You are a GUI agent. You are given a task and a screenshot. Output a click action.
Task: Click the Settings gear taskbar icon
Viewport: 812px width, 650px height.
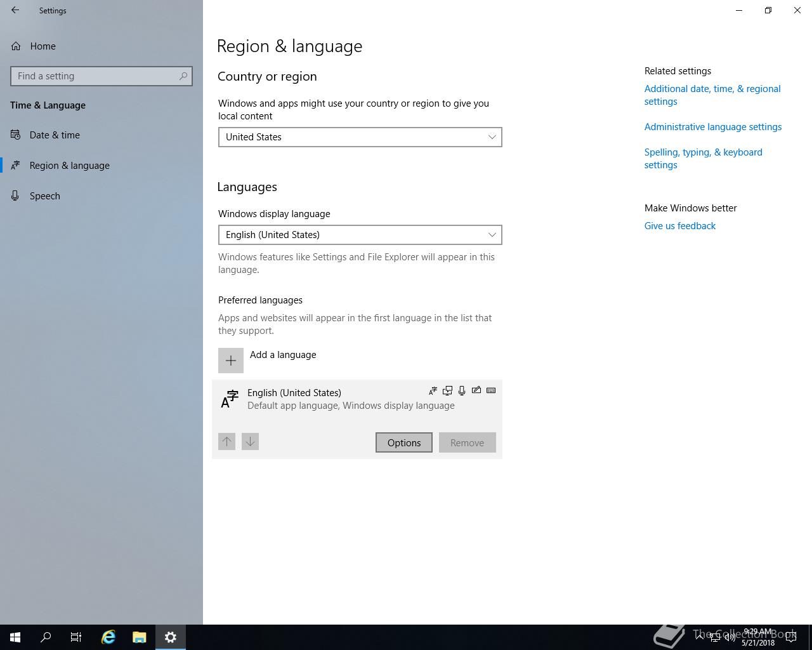tap(171, 637)
